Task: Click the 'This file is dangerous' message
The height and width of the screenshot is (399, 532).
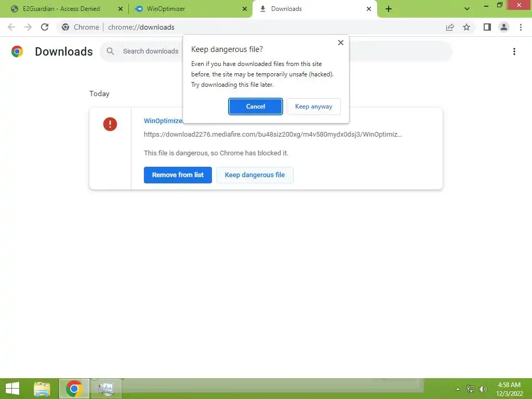Action: (216, 153)
